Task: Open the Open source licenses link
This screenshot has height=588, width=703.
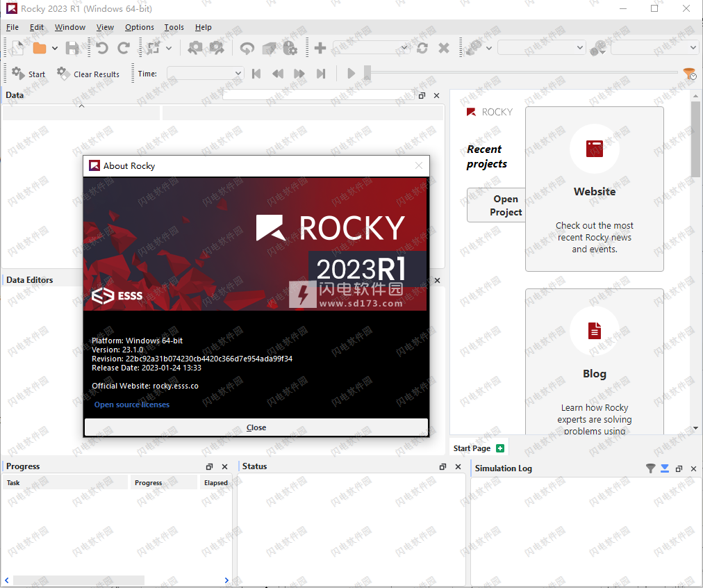Action: pyautogui.click(x=132, y=405)
